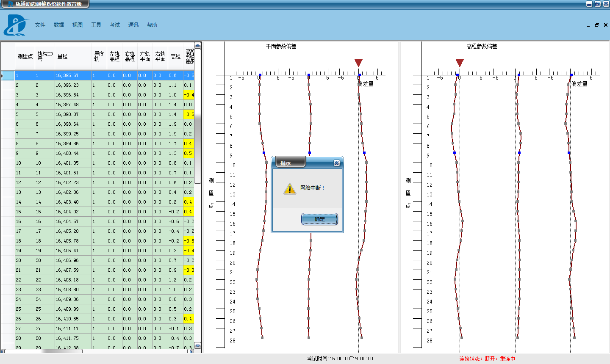Select the cell 16,411.75

coord(73,338)
